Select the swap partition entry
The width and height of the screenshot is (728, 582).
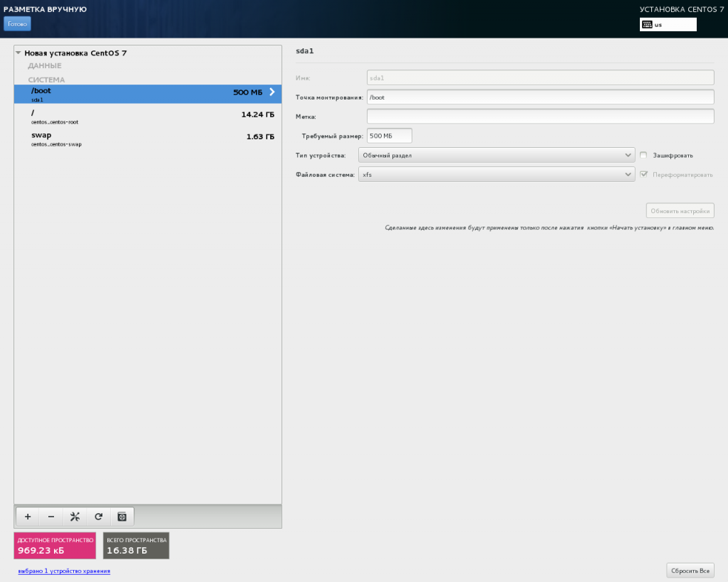148,139
